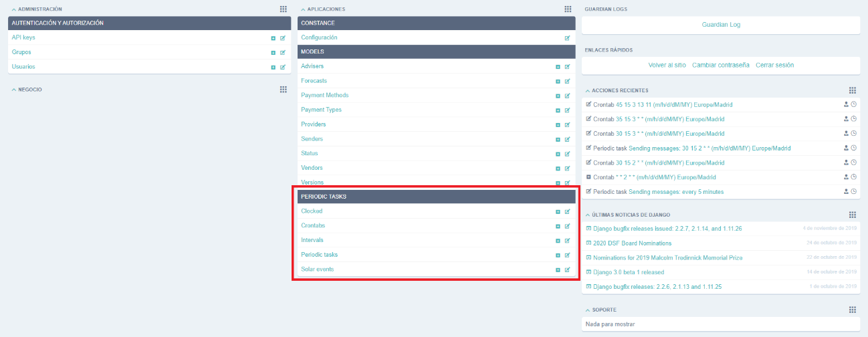Collapse the Últimas noticias de Django module
The height and width of the screenshot is (337, 868).
click(x=588, y=215)
